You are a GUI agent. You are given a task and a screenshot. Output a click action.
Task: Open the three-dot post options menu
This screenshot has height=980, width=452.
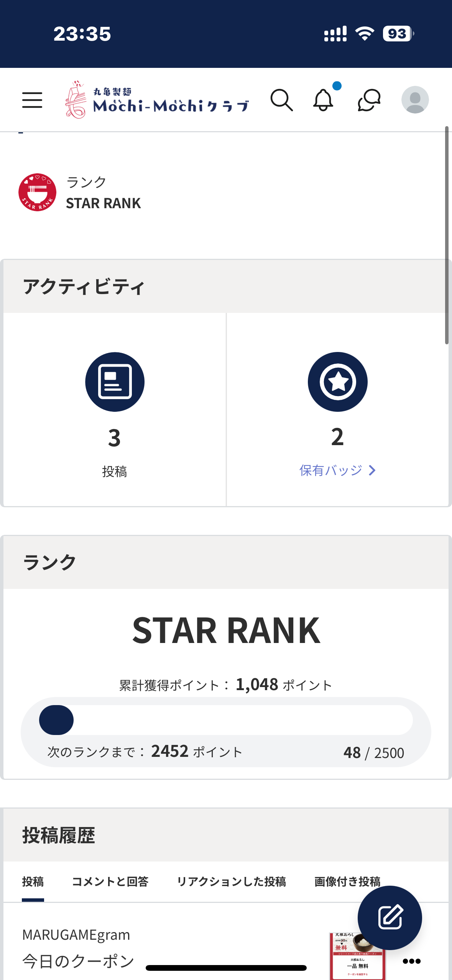tap(412, 961)
